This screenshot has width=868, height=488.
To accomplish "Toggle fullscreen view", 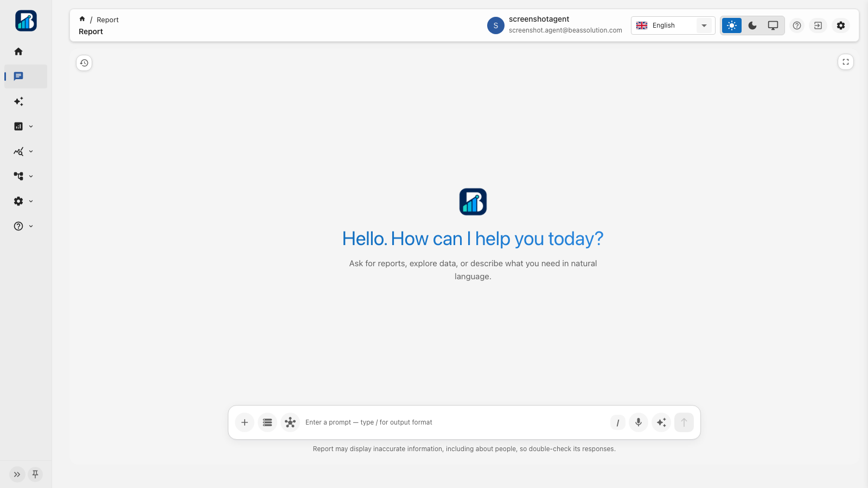I will (846, 62).
